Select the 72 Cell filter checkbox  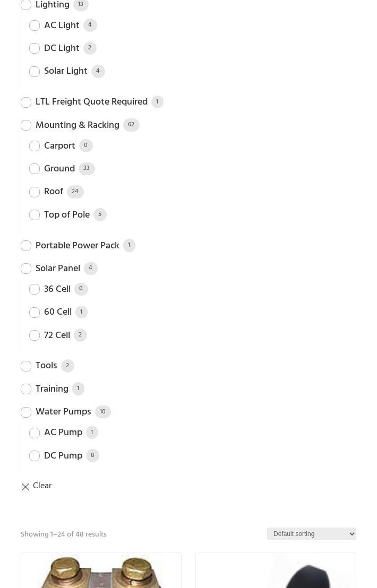(x=35, y=335)
